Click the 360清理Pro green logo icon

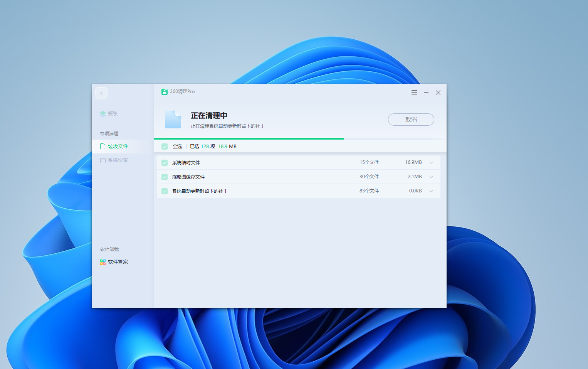(165, 92)
